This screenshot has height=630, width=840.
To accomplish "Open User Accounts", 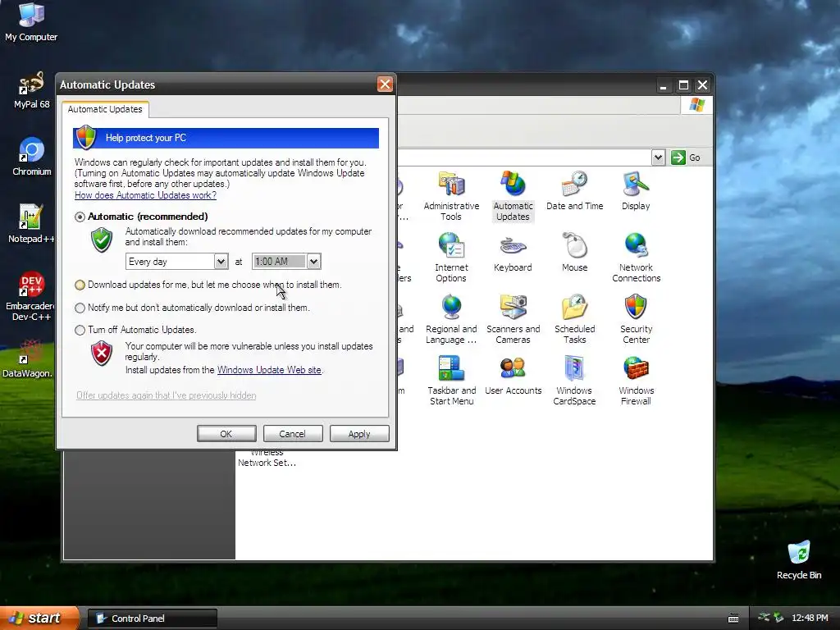I will click(x=513, y=376).
